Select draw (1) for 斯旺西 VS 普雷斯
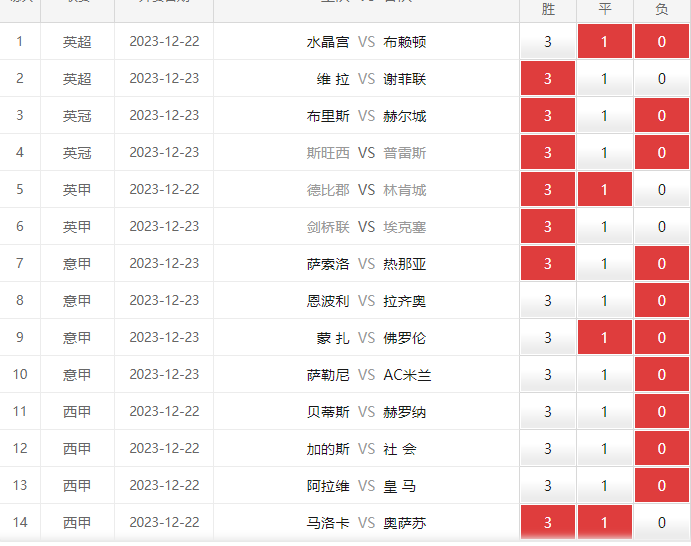This screenshot has height=546, width=691. tap(605, 152)
